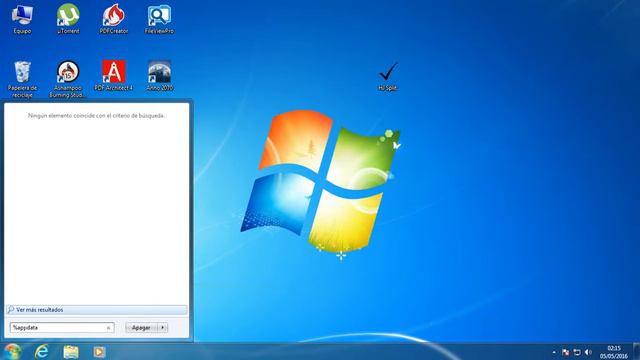Select the PDF Architect 4 shortcut

tap(113, 76)
